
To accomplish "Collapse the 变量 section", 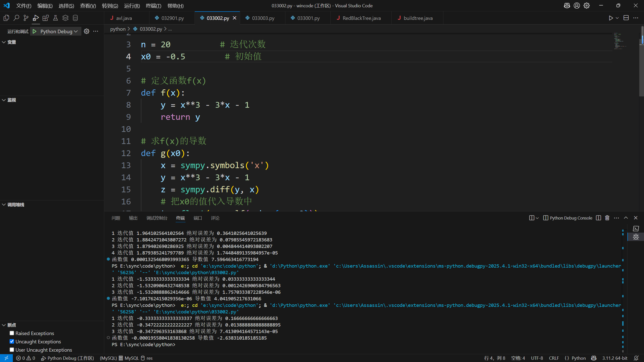I will (11, 42).
